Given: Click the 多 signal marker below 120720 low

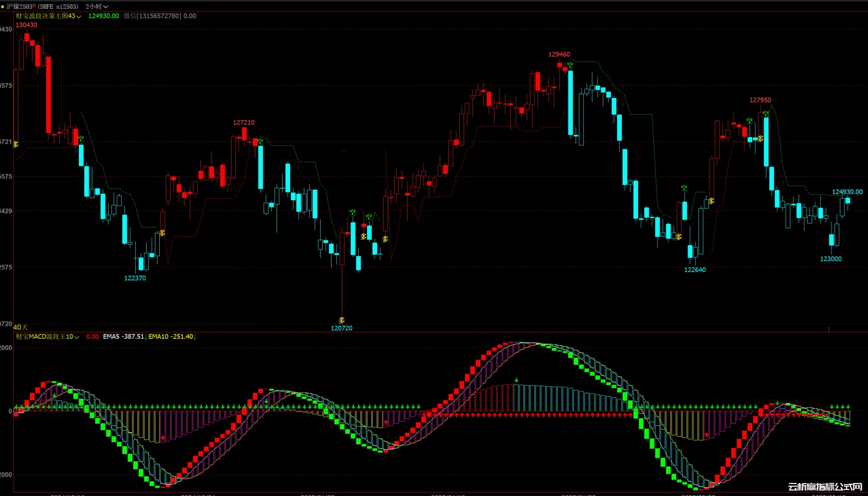Looking at the screenshot, I should (341, 320).
